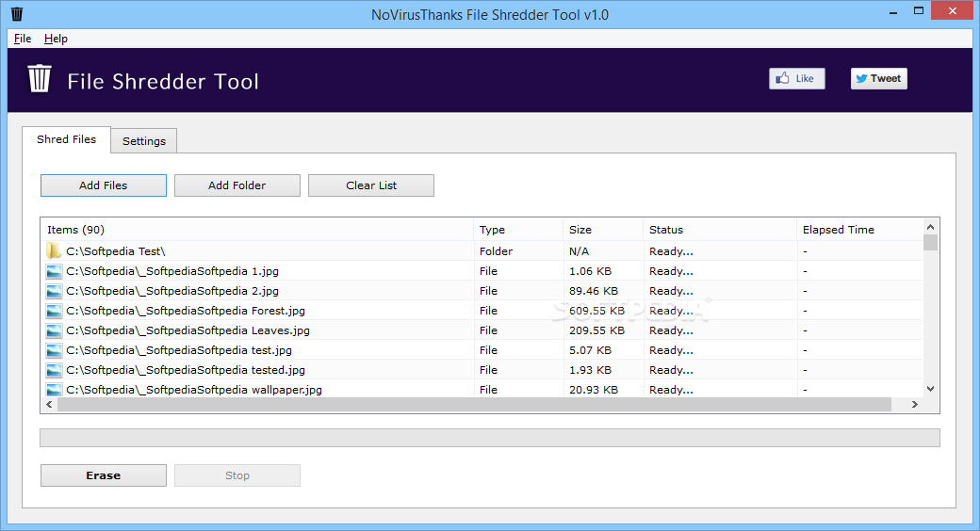Image resolution: width=980 pixels, height=531 pixels.
Task: Open the Help menu
Action: point(56,39)
